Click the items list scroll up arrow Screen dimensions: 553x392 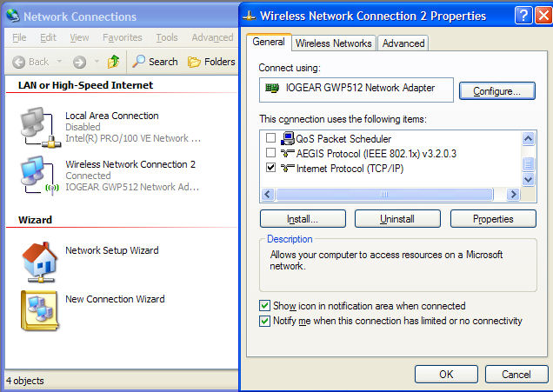pyautogui.click(x=528, y=139)
